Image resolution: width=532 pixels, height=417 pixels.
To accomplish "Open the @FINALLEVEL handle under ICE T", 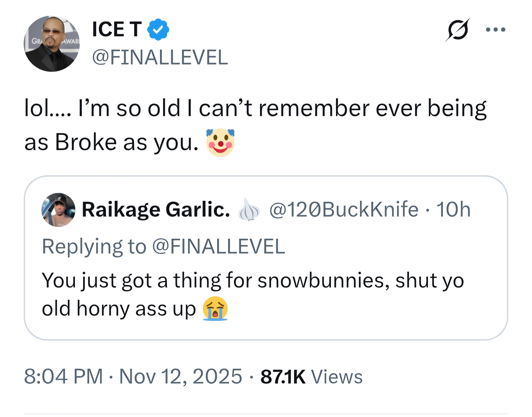I will click(160, 58).
